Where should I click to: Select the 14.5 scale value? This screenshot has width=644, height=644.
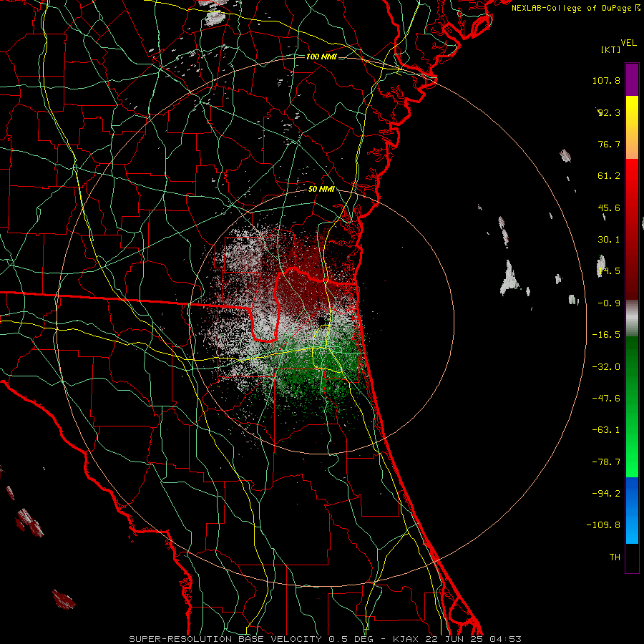point(609,271)
